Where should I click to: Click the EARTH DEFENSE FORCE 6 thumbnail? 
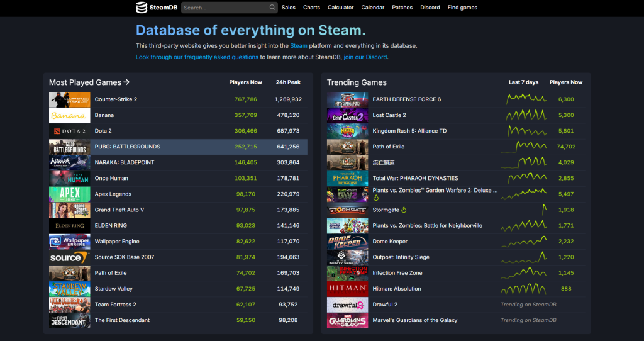coord(347,99)
